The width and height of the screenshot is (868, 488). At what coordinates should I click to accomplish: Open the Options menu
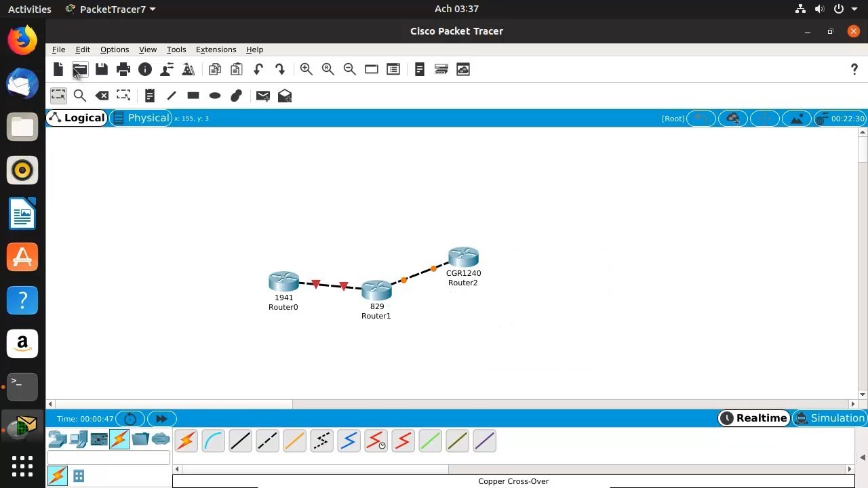pos(115,49)
